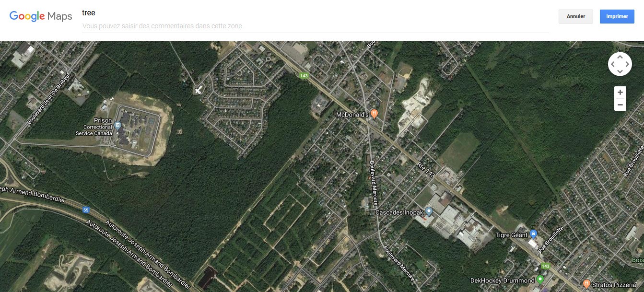Zoom out with the minus button

620,105
